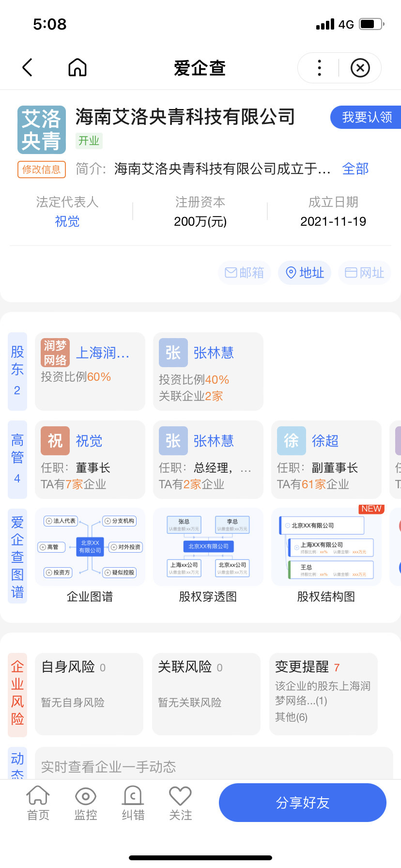Image resolution: width=401 pixels, height=868 pixels.
Task: Tap company name 海南艾洛央青科技有限公司 title
Action: (185, 117)
